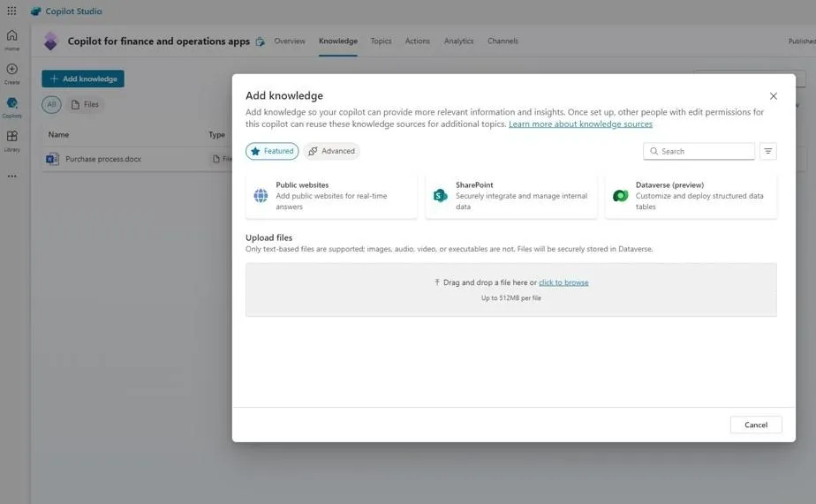Click the Public websites globe icon
This screenshot has width=816, height=504.
[261, 196]
